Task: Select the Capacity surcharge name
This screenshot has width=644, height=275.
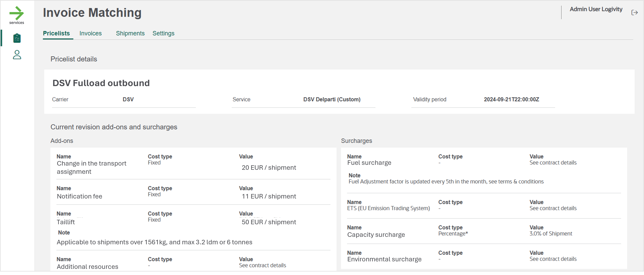Action: click(x=376, y=235)
